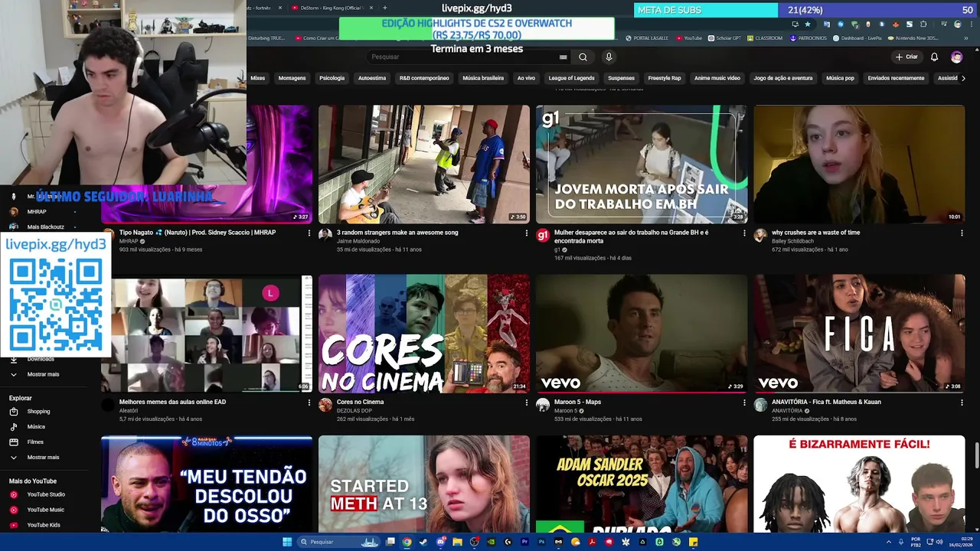Open the Chrome profile avatar
The image size is (980, 551).
[x=958, y=24]
